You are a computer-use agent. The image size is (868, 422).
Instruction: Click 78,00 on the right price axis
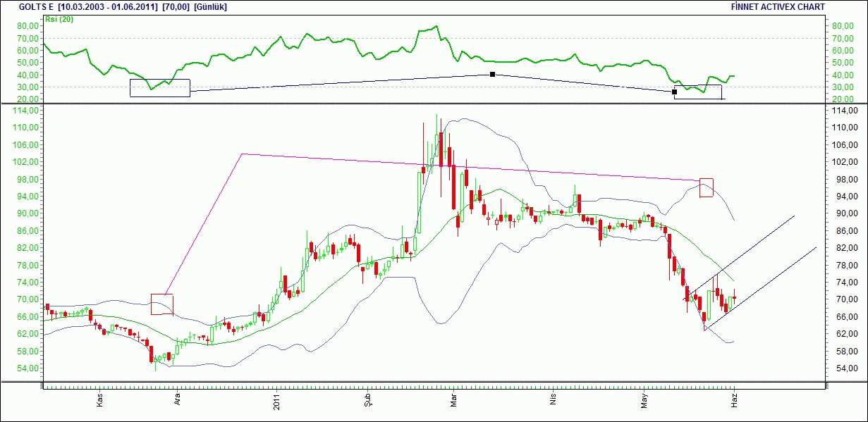click(x=843, y=266)
